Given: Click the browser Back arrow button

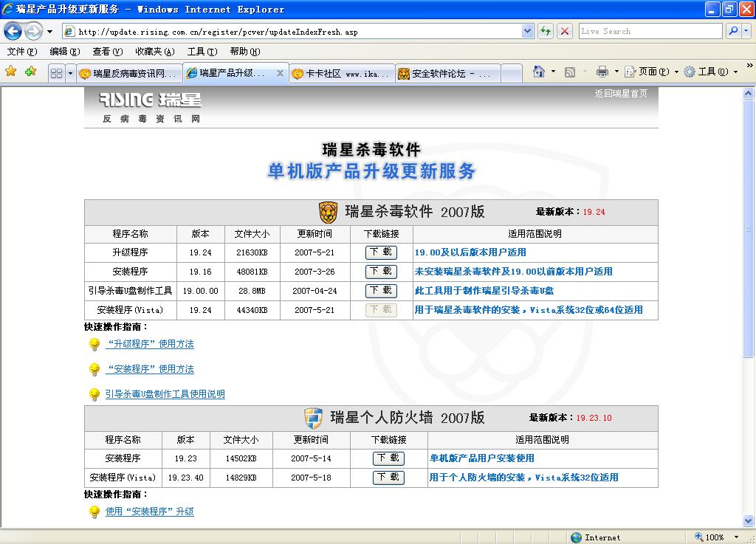Looking at the screenshot, I should click(x=13, y=31).
